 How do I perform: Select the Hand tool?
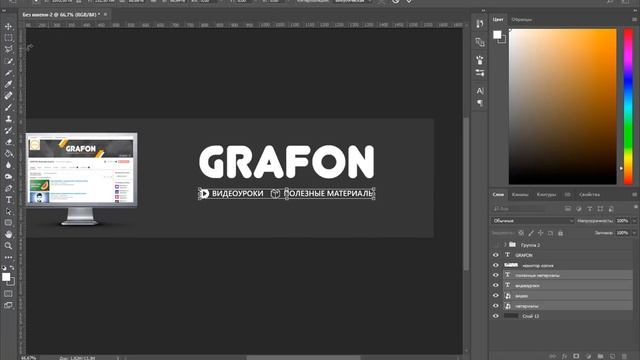pos(8,234)
